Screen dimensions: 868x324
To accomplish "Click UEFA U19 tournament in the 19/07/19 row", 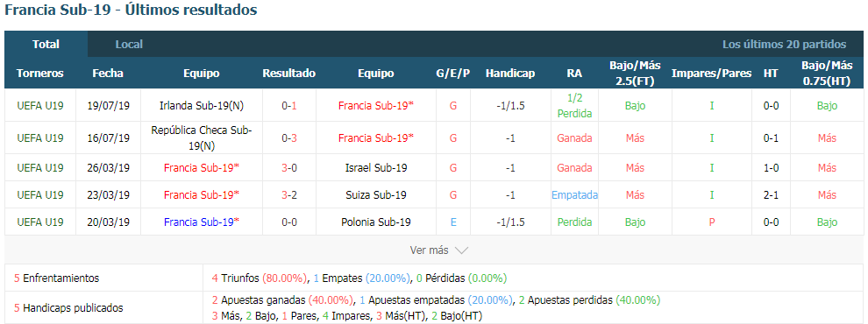I will [39, 105].
